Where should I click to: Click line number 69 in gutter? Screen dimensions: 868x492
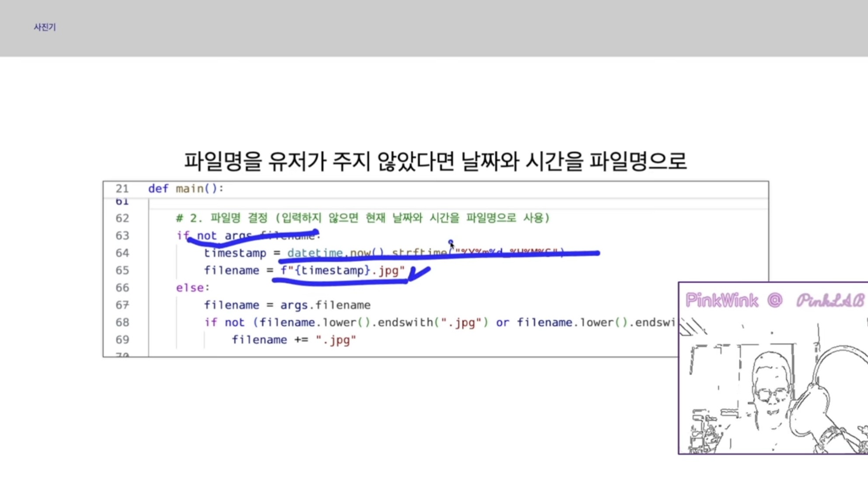point(122,340)
